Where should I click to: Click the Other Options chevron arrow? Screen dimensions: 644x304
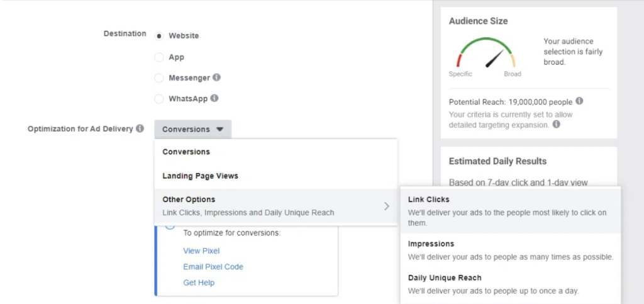(x=387, y=206)
